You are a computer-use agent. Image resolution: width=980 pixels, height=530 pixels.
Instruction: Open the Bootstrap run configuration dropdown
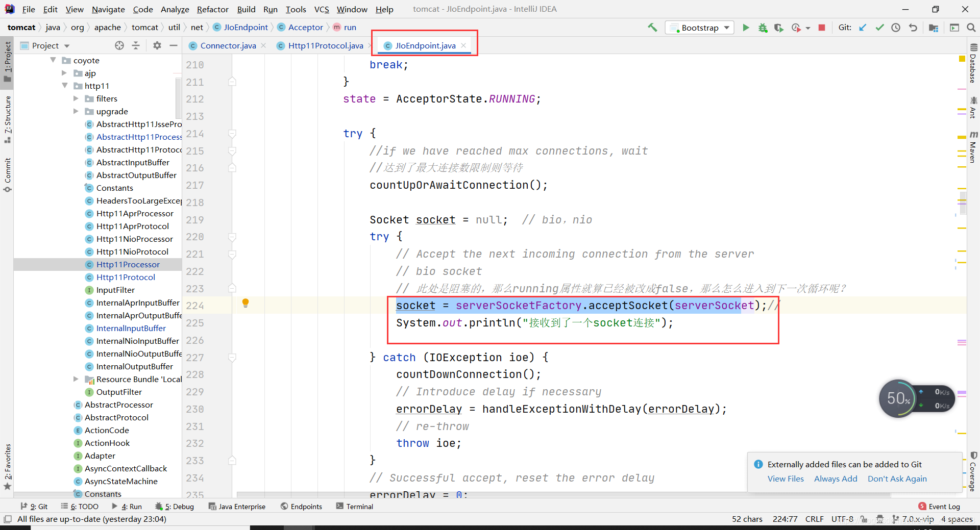point(700,28)
